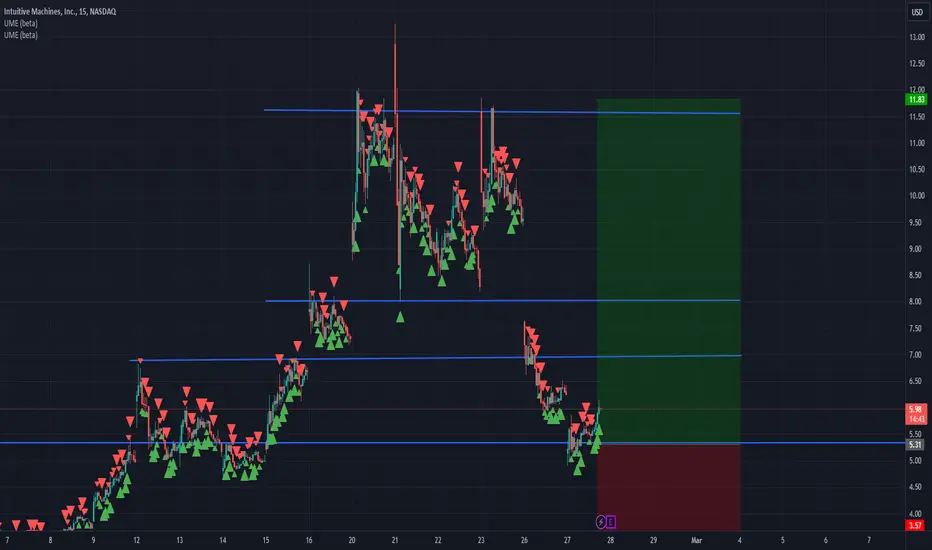This screenshot has width=932, height=550.
Task: Click date 28 on the time axis
Action: [610, 540]
